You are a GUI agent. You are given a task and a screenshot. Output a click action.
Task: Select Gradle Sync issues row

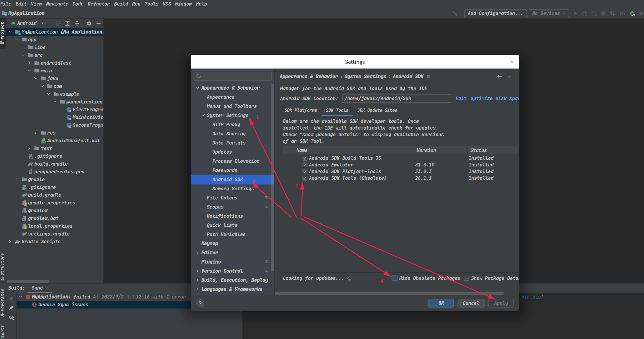click(104, 305)
